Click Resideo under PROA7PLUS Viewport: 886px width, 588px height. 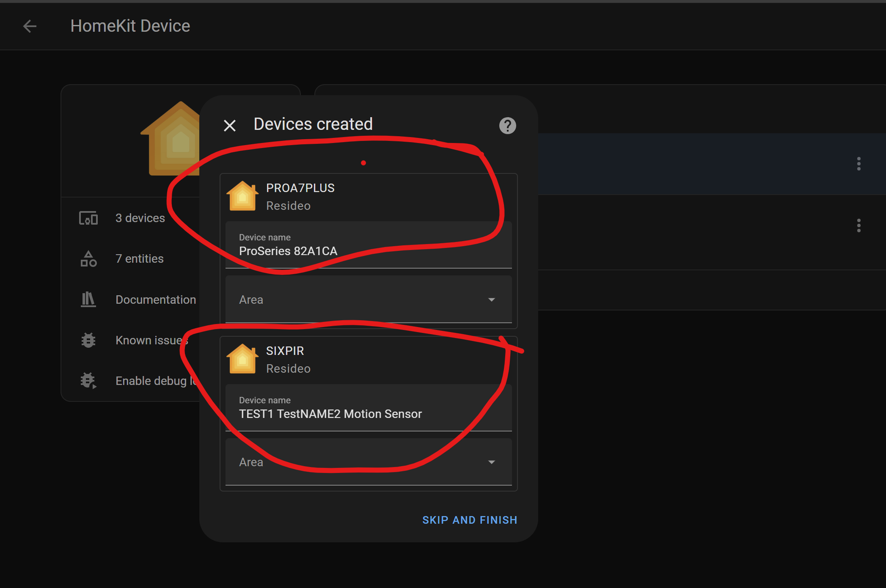[x=288, y=206]
